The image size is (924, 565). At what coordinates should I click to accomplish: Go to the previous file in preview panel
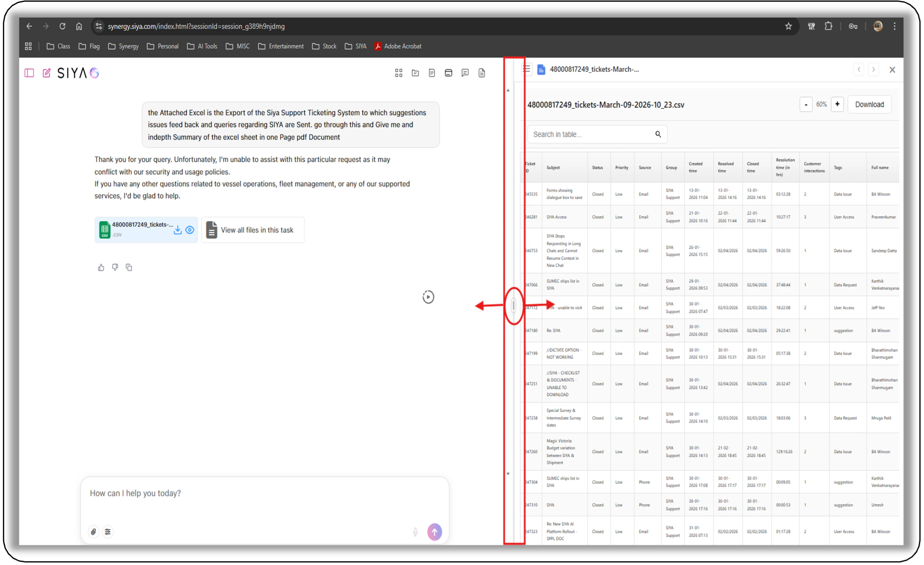click(x=859, y=69)
